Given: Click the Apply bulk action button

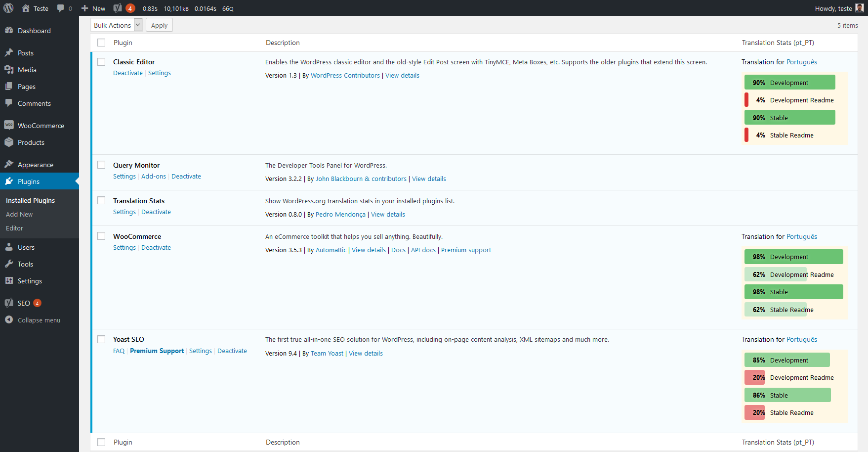Looking at the screenshot, I should (159, 25).
